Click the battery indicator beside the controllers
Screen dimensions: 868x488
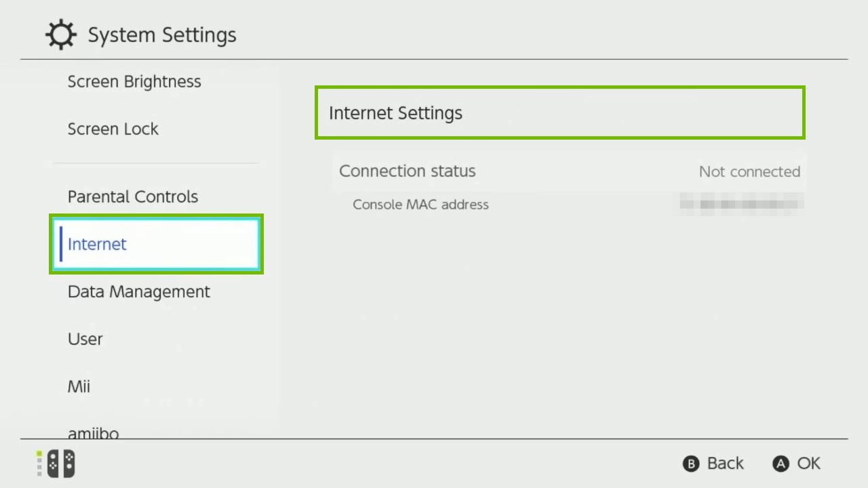tap(39, 463)
